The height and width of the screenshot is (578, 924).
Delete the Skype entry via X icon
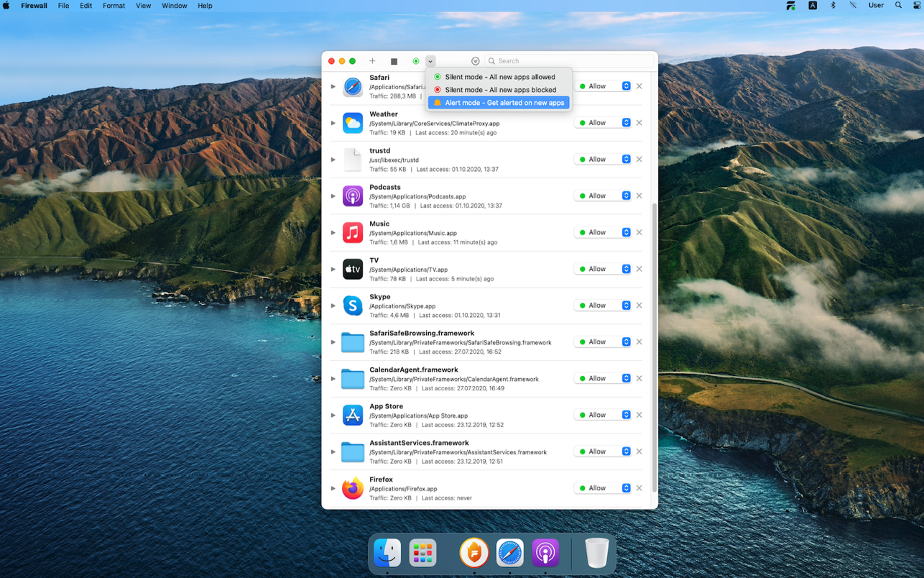pyautogui.click(x=639, y=306)
